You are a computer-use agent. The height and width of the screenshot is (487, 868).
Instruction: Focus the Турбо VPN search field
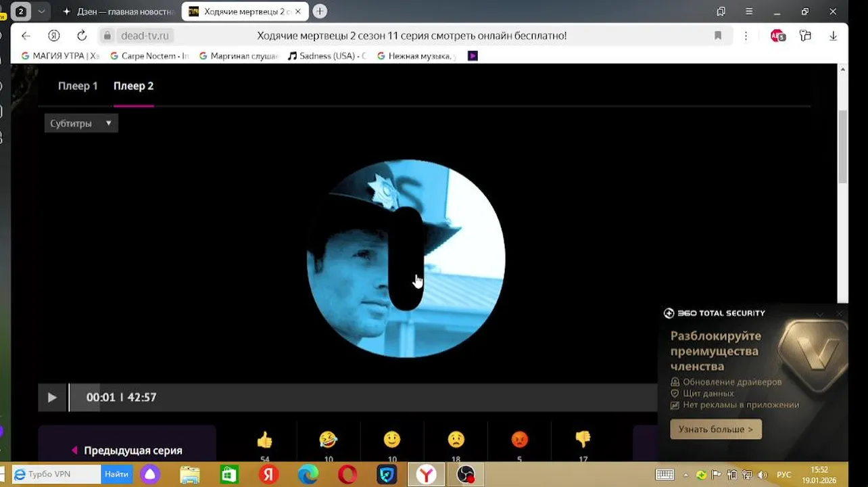55,475
